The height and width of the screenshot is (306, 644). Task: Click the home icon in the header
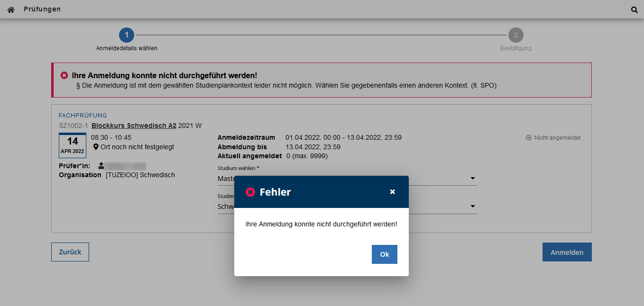pos(11,9)
